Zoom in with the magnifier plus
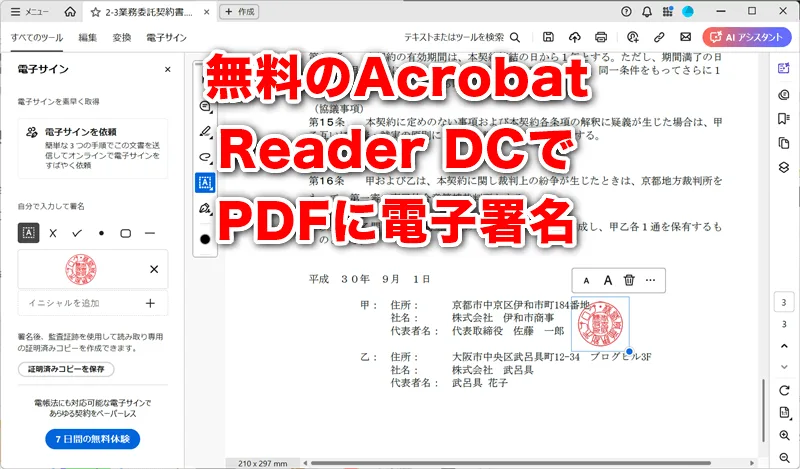The width and height of the screenshot is (800, 469). click(x=784, y=435)
